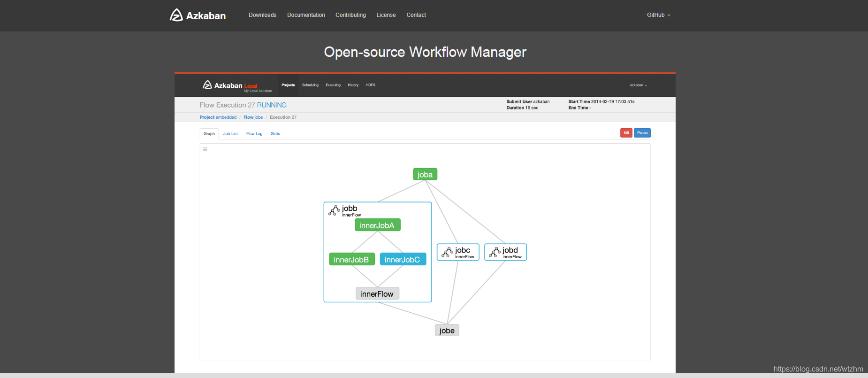Click the Submit User azkaban text
Image resolution: width=868 pixels, height=378 pixels.
click(x=528, y=101)
